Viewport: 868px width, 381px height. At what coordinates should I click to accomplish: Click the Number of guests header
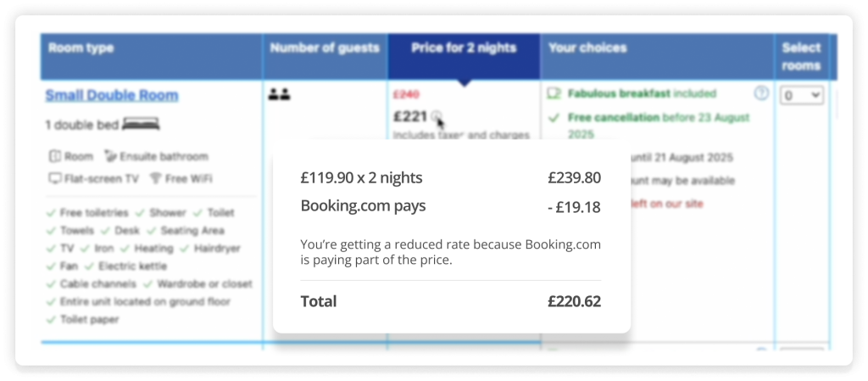click(325, 48)
